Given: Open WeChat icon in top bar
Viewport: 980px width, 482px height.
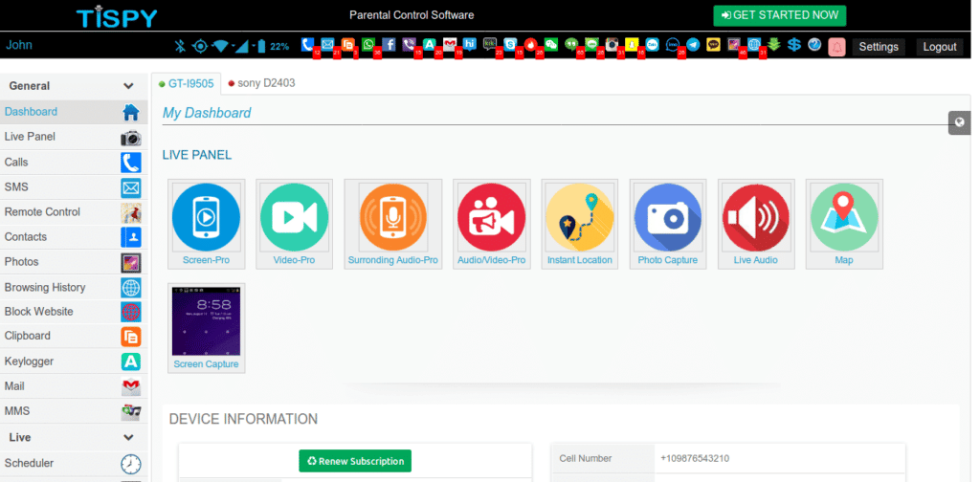Looking at the screenshot, I should 550,44.
